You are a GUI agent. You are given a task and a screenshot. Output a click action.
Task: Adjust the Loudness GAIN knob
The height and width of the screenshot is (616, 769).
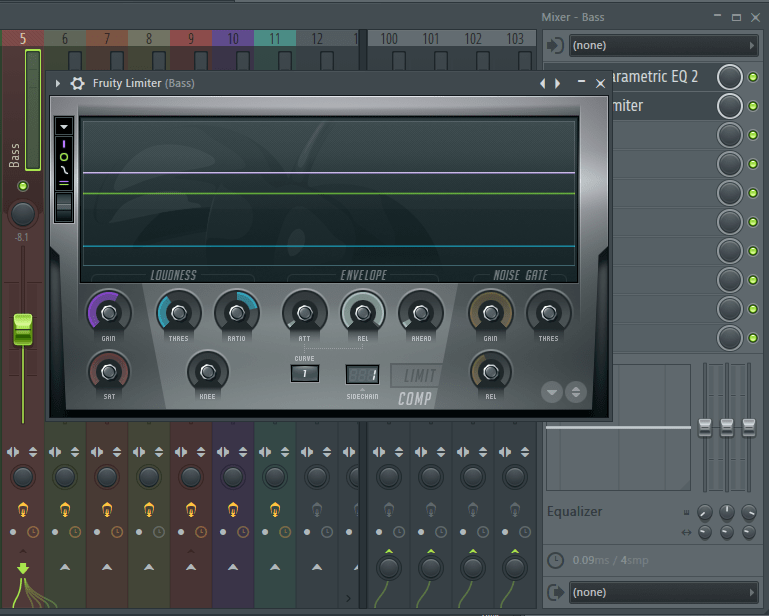(x=109, y=312)
